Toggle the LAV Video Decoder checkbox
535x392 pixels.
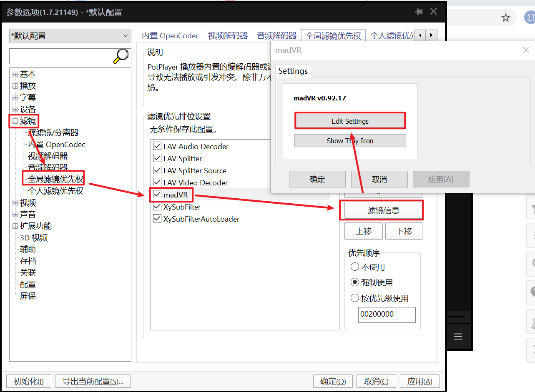(x=157, y=182)
